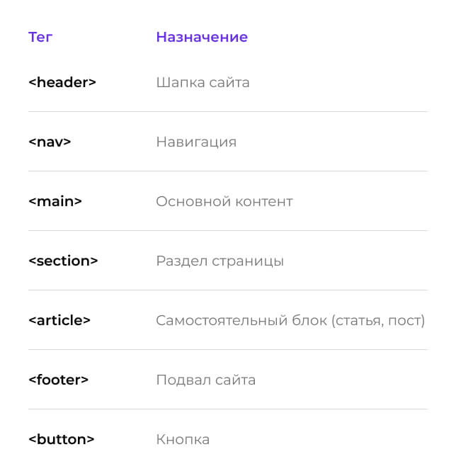Viewport: 456px width, 476px height.
Task: Select the <section> tag cell
Action: pos(63,261)
